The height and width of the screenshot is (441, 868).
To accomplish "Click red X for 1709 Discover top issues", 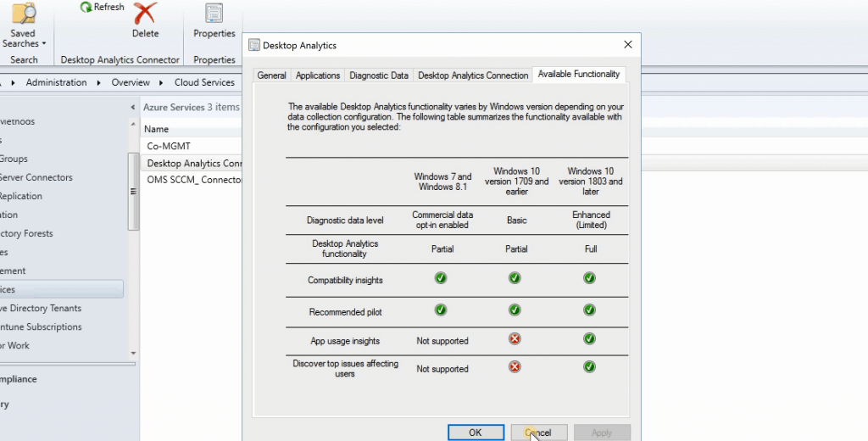I will click(515, 366).
